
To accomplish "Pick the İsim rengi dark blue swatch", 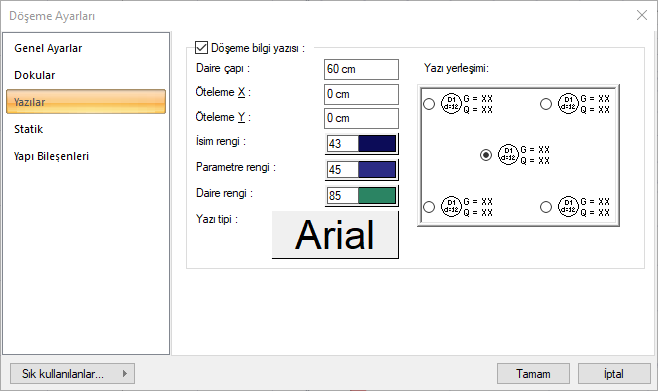I will tap(377, 143).
